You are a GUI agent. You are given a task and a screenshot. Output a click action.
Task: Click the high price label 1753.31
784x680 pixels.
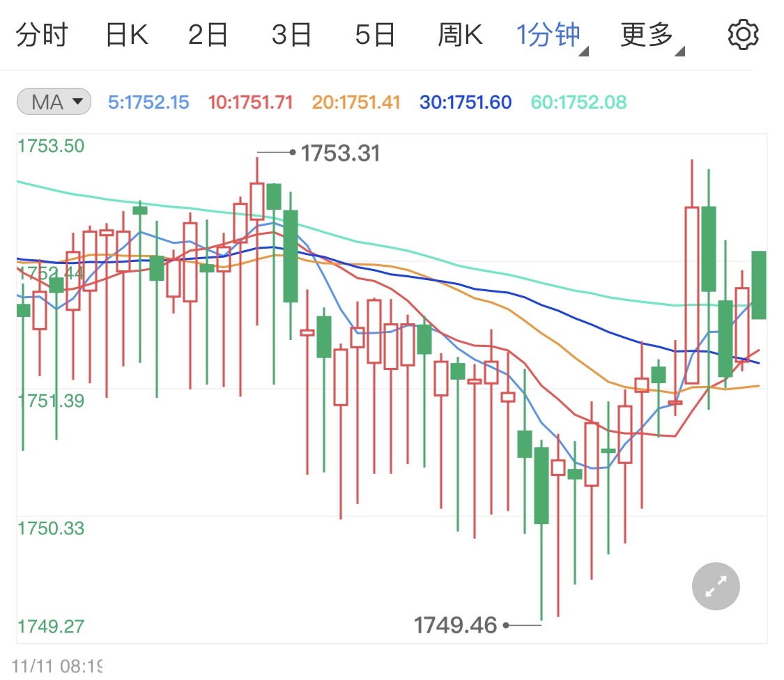340,153
